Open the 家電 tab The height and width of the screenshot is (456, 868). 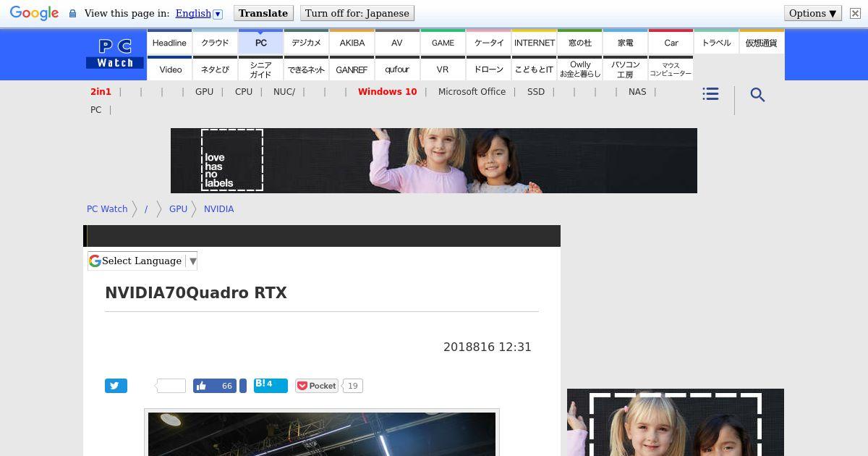point(625,42)
